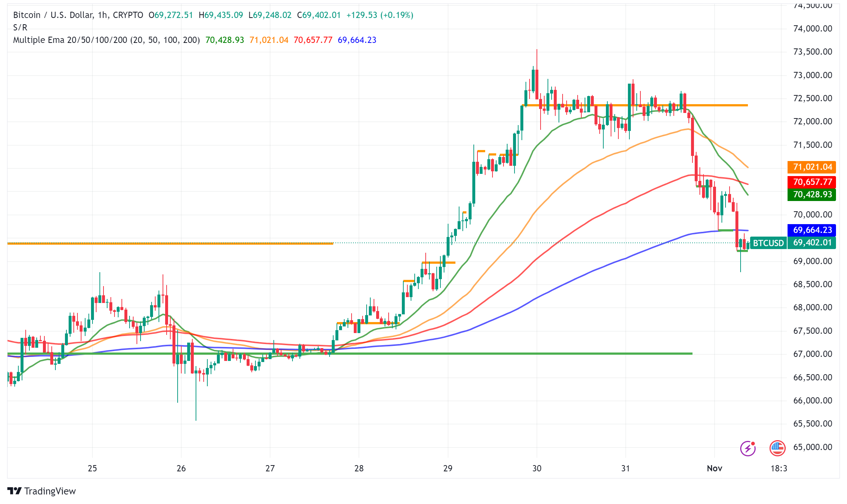This screenshot has width=847, height=504.
Task: Click the opening price value O69,272.51
Action: 171,15
